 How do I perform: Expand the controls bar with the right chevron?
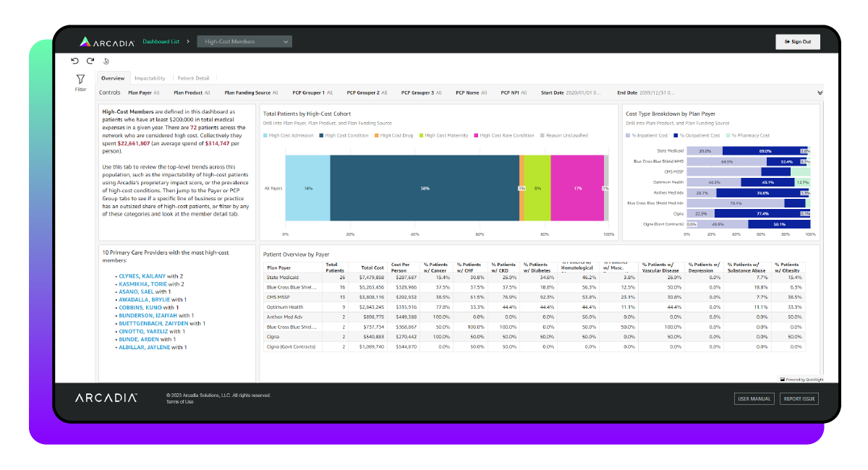point(820,93)
